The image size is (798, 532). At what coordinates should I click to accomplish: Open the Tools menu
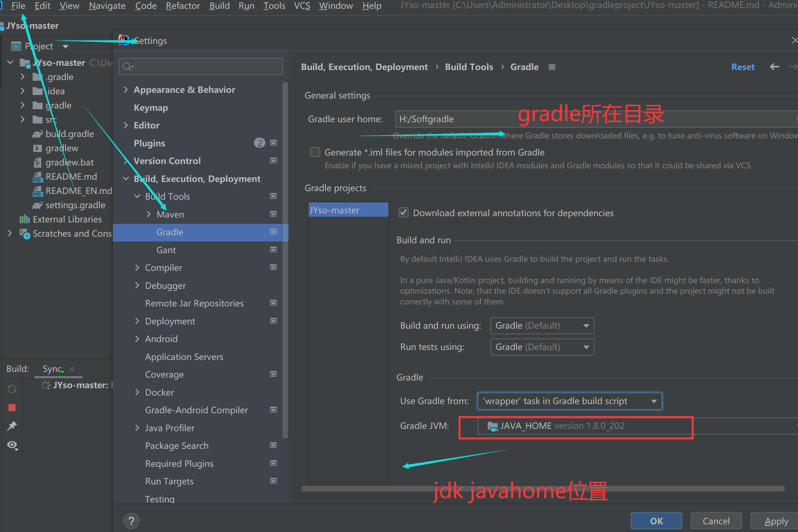[x=274, y=6]
